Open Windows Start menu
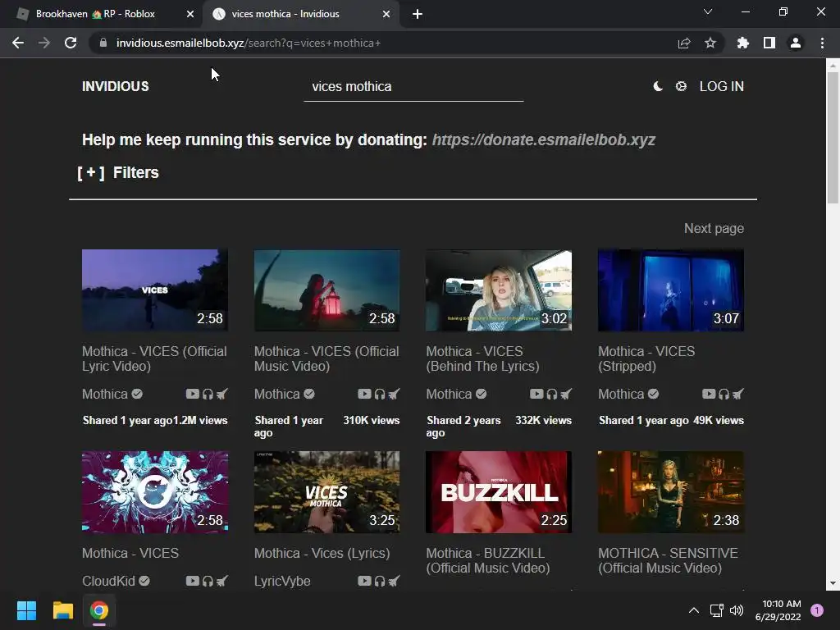This screenshot has height=630, width=840. point(26,610)
